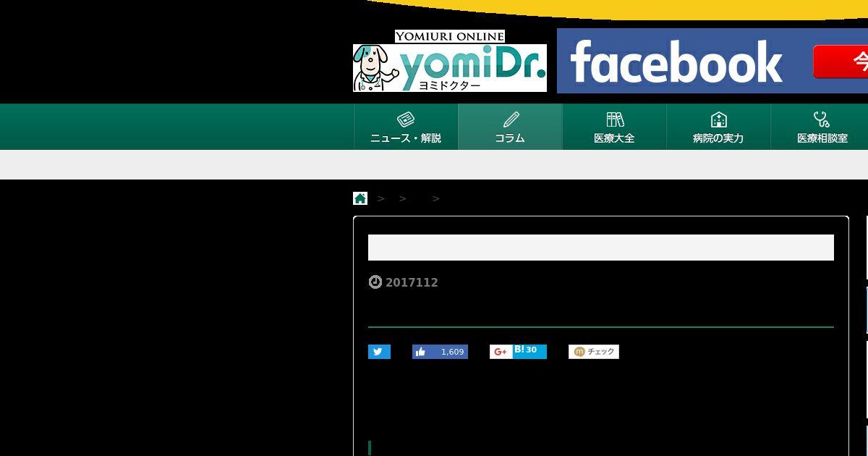Switch to the コラム tab
Screen dimensions: 868x456
click(510, 127)
